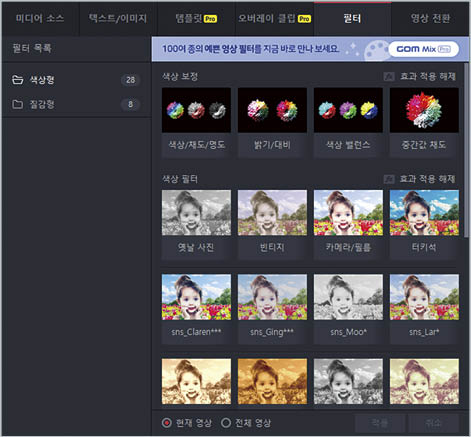This screenshot has height=437, width=471.
Task: Choose the 옛날 사진 filter thumbnail
Action: (196, 213)
